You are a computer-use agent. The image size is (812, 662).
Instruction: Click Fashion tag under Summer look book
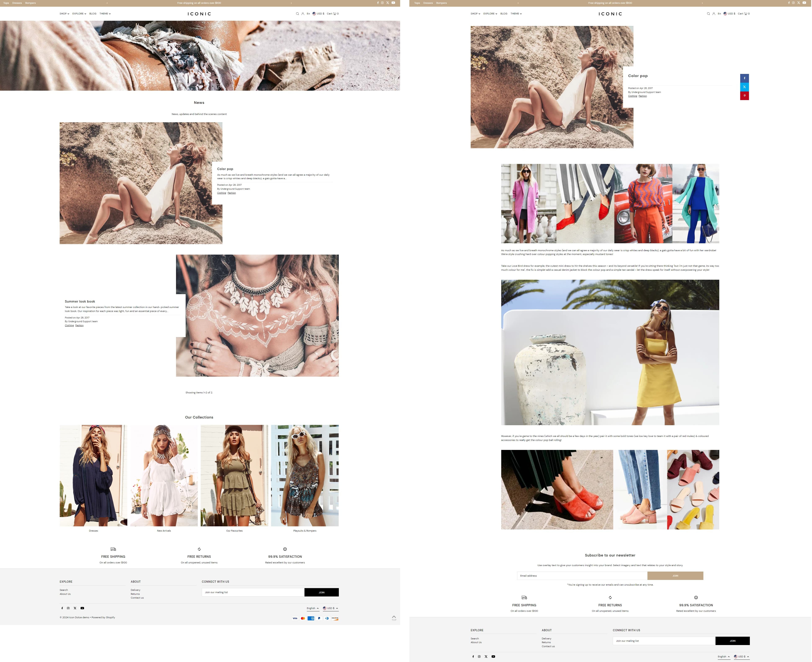[x=79, y=325]
